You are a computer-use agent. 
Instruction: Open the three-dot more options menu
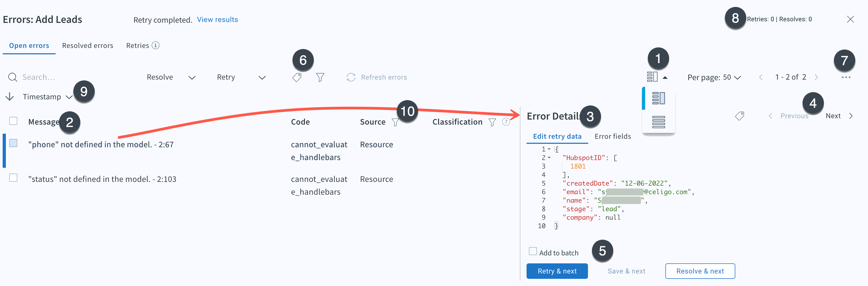point(846,77)
